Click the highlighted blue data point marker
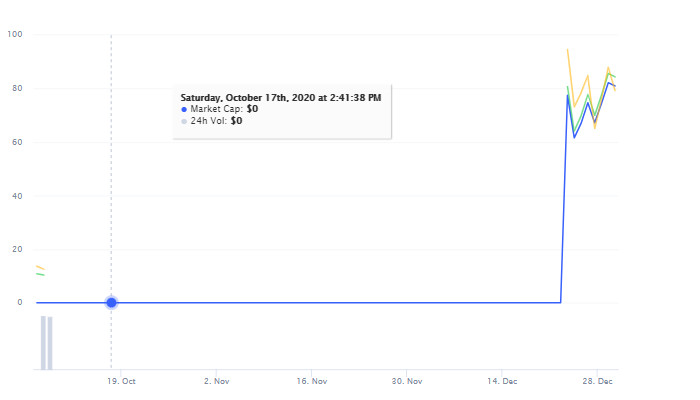Viewport: 700px width, 400px height. click(111, 303)
